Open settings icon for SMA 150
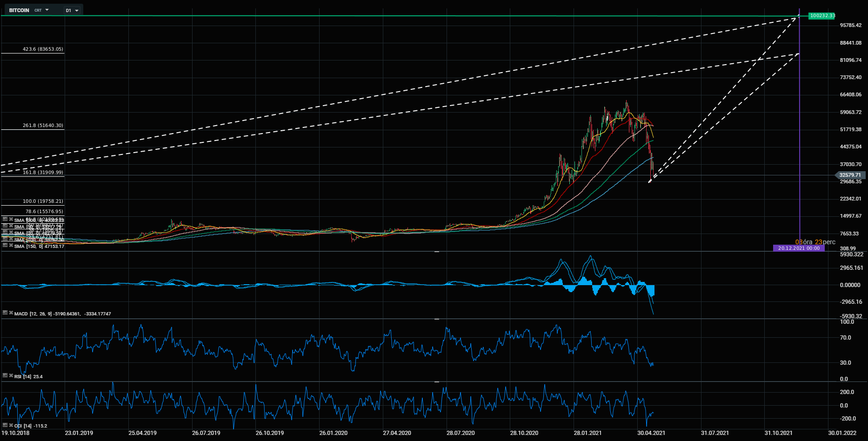868x441 pixels. click(x=5, y=246)
